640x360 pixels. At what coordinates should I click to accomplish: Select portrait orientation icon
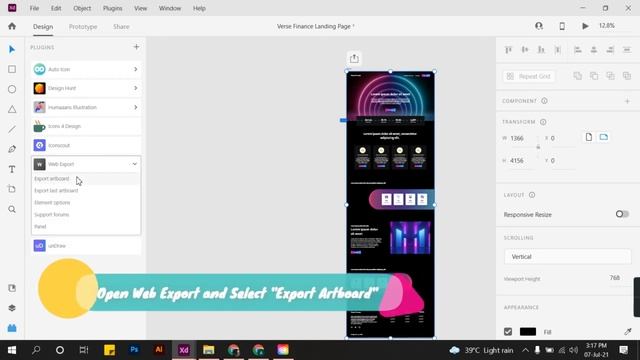(x=589, y=137)
